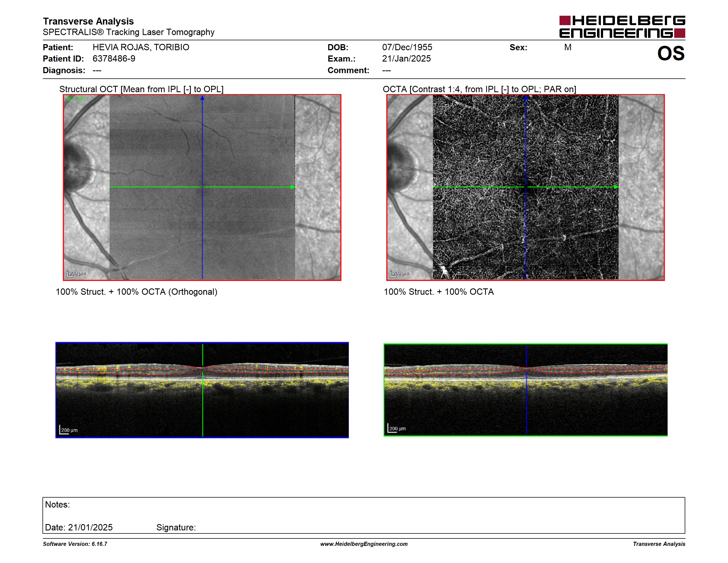This screenshot has width=728, height=563.
Task: Click the footer Transverse Analysis text
Action: point(659,544)
